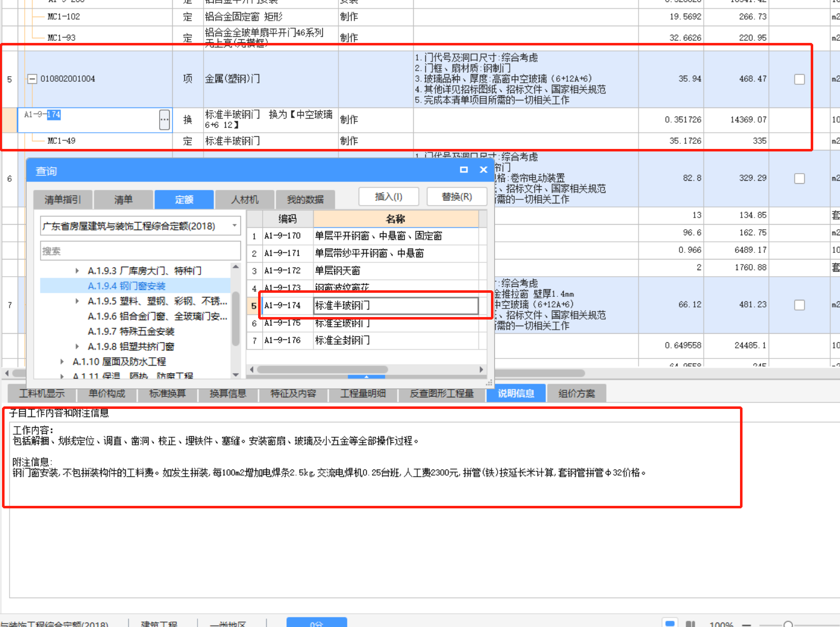This screenshot has height=627, width=840.
Task: Open the 组价方案 tab
Action: pos(576,393)
